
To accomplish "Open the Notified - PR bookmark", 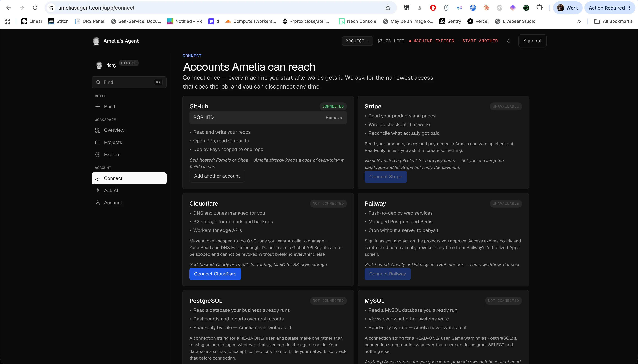I will point(185,22).
